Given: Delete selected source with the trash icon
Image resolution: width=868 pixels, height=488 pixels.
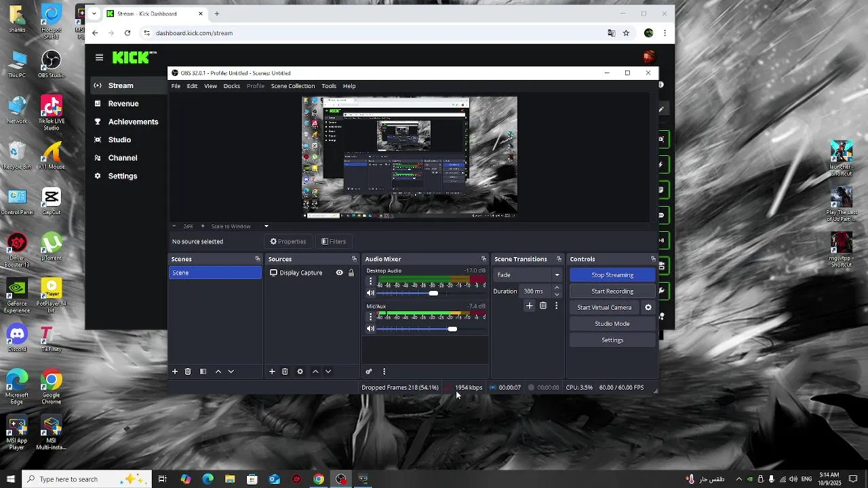Looking at the screenshot, I should 285,371.
